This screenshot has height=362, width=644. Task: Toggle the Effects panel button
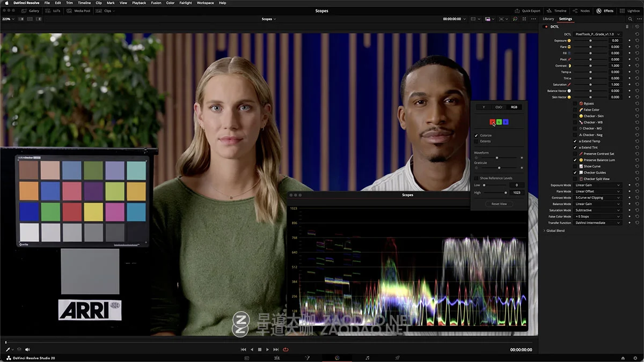tap(605, 11)
